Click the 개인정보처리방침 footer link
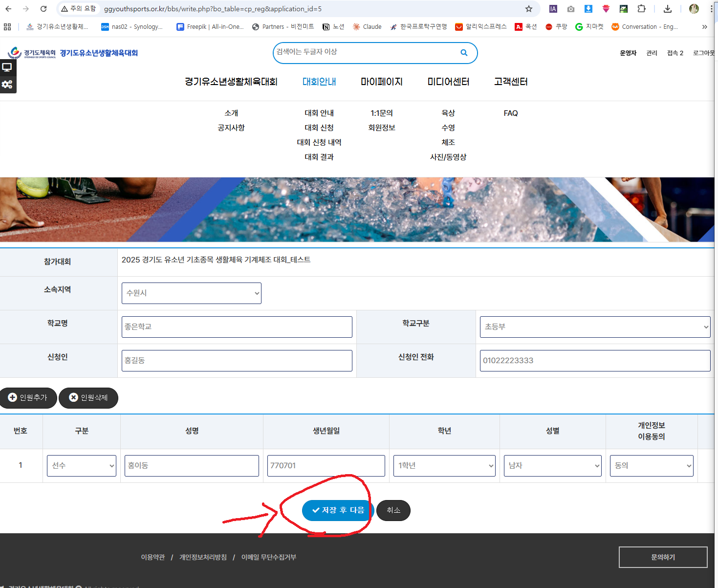718x588 pixels. [x=203, y=557]
